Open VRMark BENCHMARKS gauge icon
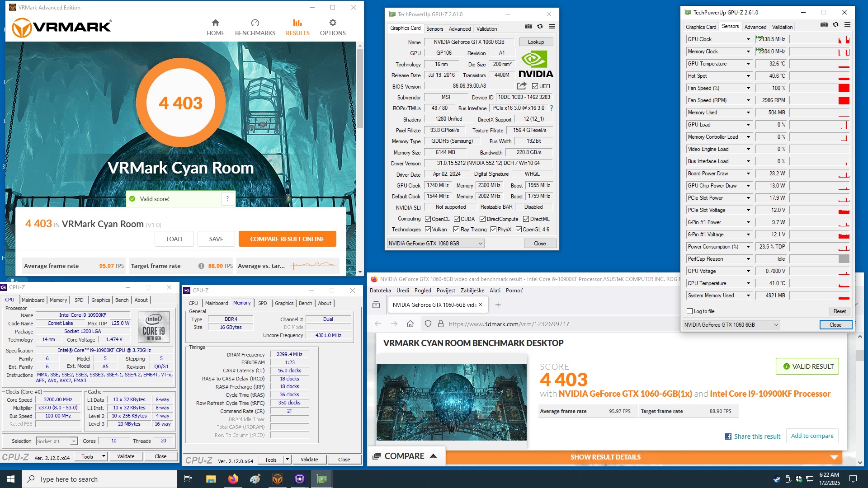The image size is (868, 488). (255, 23)
